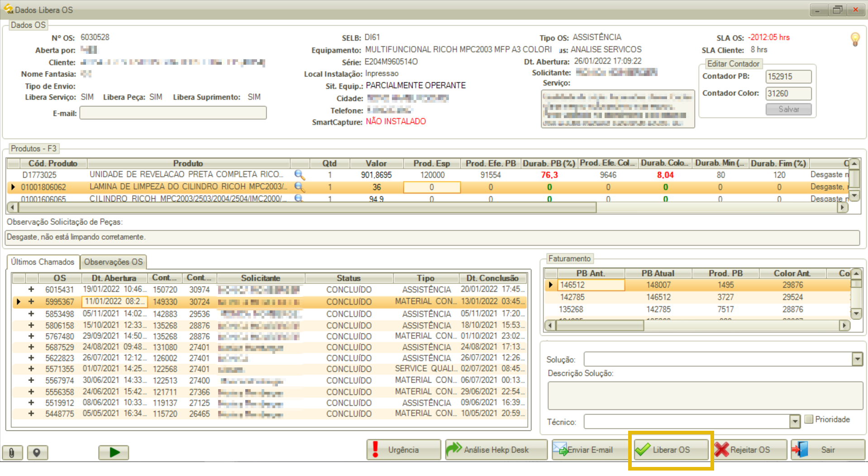Viewport: 868px width, 476px height.
Task: Click the map location pin button
Action: (x=37, y=452)
